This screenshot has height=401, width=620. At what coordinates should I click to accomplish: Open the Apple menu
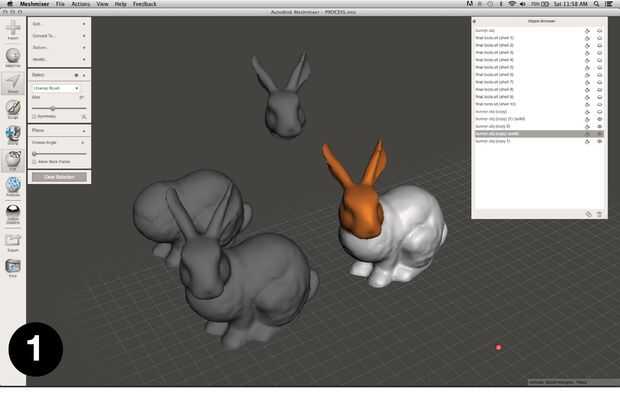[10, 4]
